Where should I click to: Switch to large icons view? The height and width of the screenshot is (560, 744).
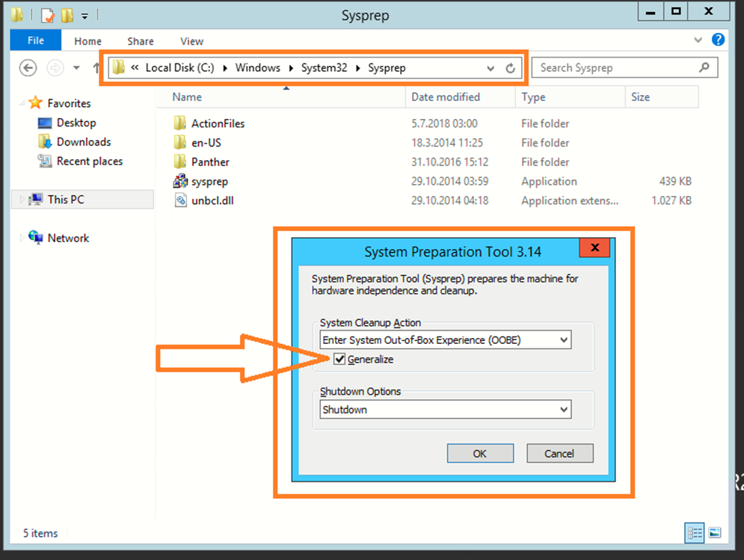coord(715,533)
